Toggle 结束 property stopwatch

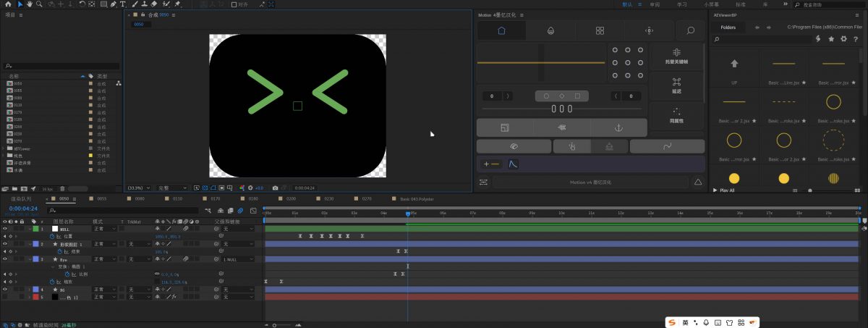[x=59, y=252]
